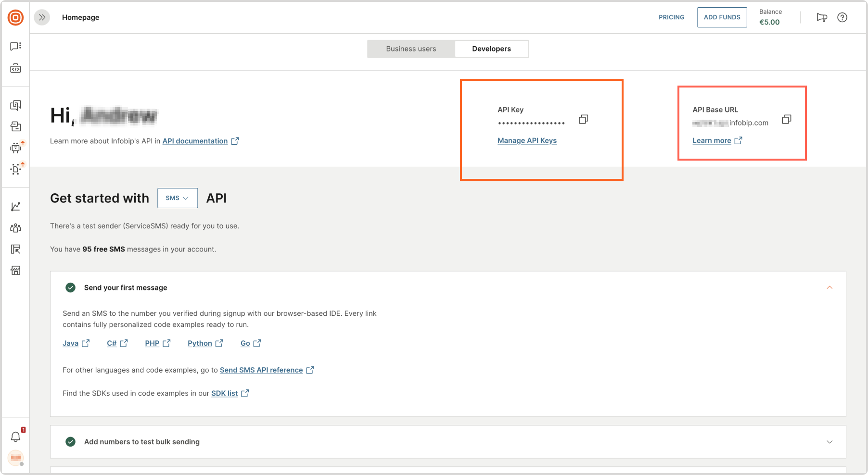
Task: Open user avatar account menu
Action: (15, 458)
